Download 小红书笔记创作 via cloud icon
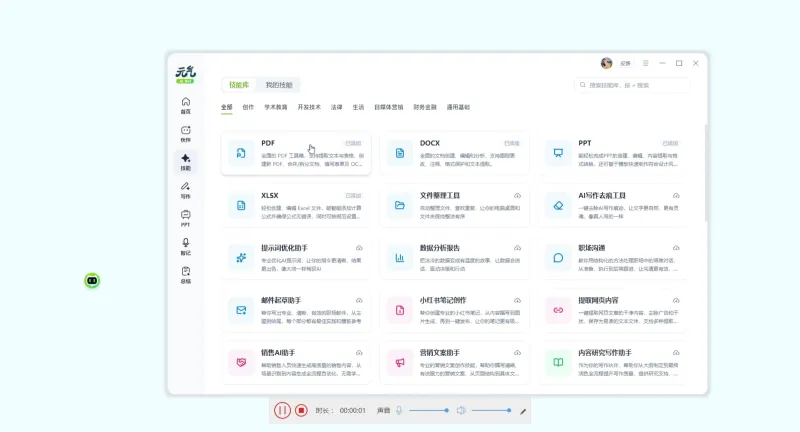 coord(517,300)
